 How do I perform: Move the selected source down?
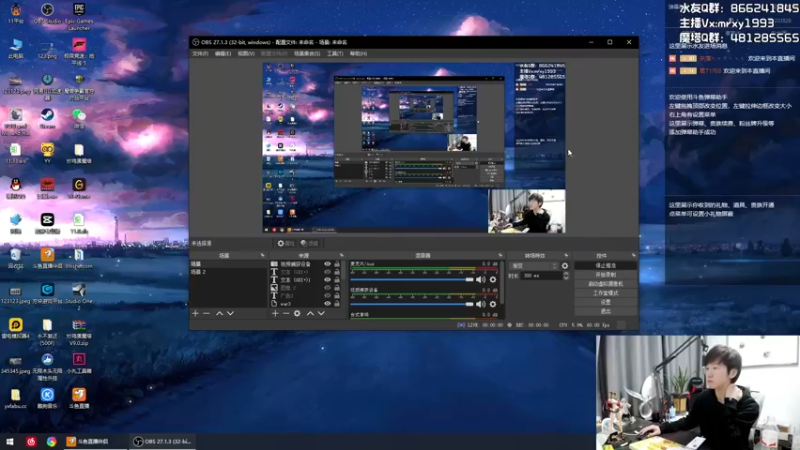(x=321, y=313)
